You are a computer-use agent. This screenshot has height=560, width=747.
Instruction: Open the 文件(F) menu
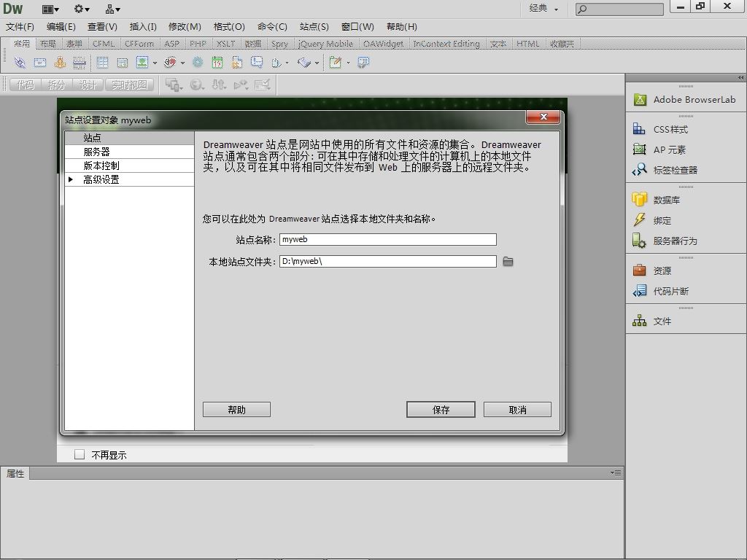click(x=20, y=27)
